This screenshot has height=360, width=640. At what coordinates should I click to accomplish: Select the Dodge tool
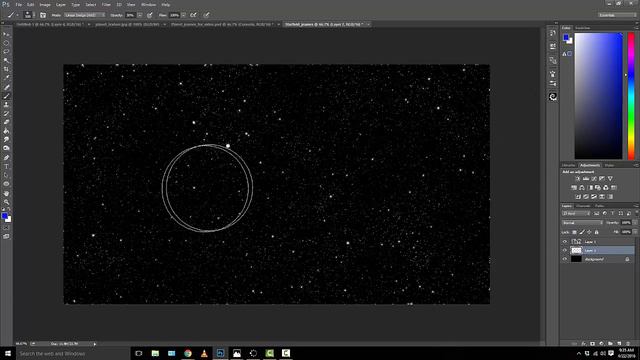(6, 148)
